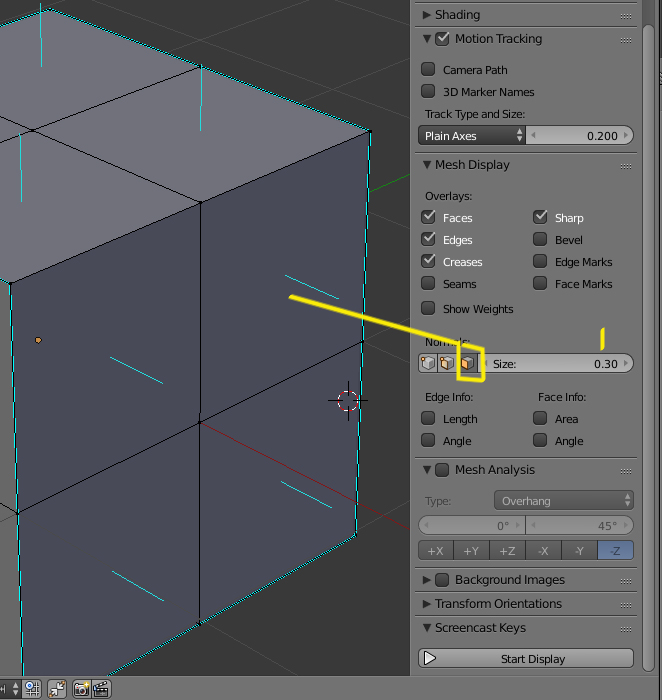Click the -X axis button

(x=543, y=551)
